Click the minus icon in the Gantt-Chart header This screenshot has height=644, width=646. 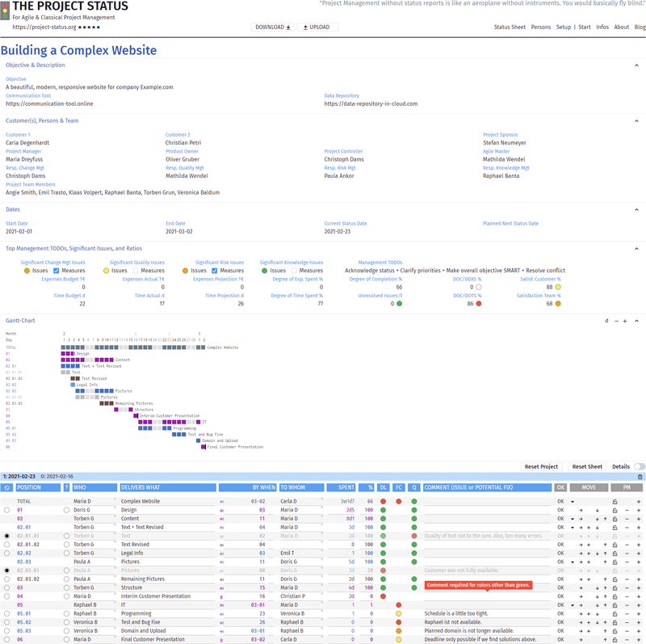[x=616, y=321]
